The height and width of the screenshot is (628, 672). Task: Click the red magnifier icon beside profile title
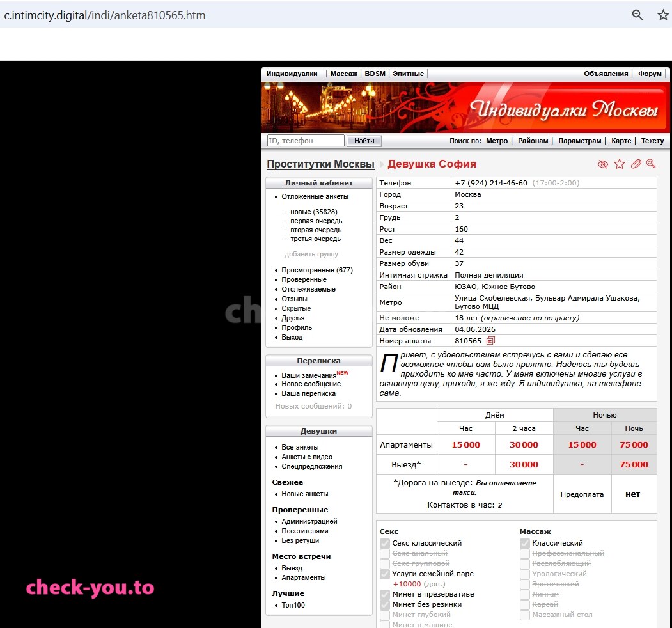coord(650,163)
